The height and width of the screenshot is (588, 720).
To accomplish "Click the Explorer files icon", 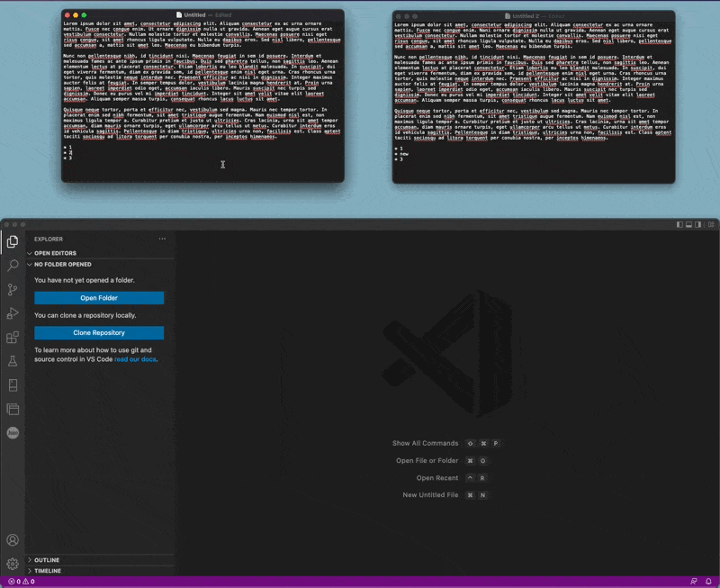I will 13,241.
